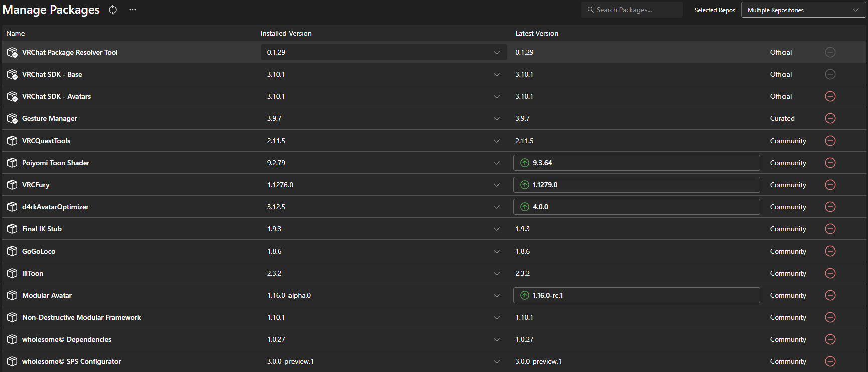The height and width of the screenshot is (372, 868).
Task: Click the VRCFury package icon
Action: click(x=12, y=185)
